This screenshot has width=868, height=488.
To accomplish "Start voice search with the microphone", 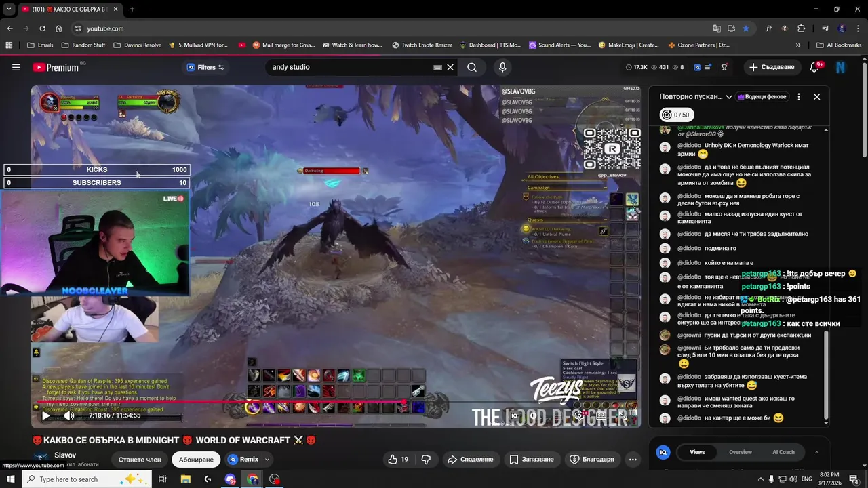I will 502,67.
